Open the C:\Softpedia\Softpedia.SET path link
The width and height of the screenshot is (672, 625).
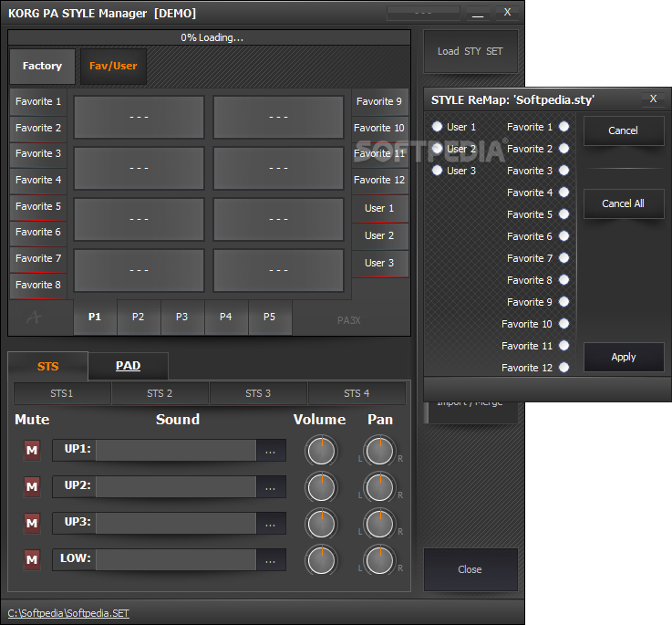coord(68,613)
